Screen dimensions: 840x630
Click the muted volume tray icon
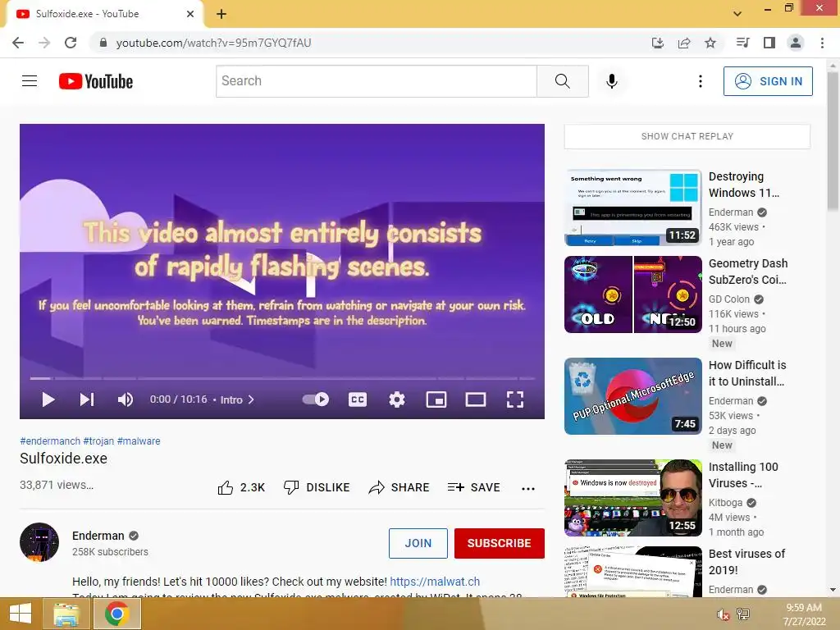point(724,614)
